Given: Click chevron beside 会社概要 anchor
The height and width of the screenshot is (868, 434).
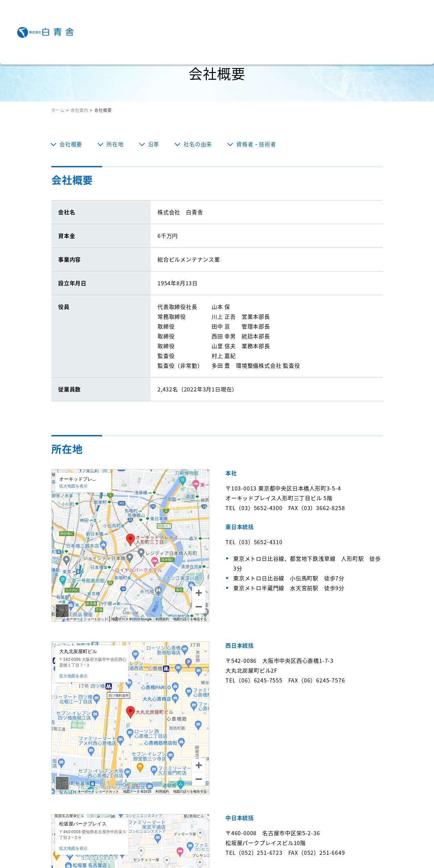Looking at the screenshot, I should point(53,144).
